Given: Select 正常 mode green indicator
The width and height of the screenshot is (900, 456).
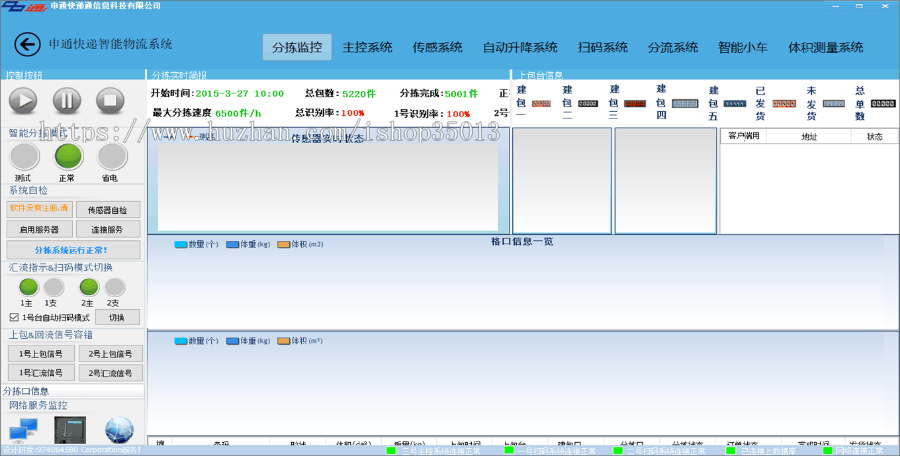Looking at the screenshot, I should pyautogui.click(x=69, y=156).
